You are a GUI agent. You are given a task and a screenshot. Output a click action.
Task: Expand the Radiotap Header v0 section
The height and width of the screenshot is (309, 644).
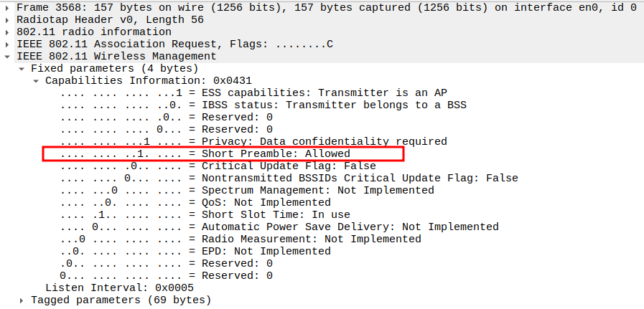8,20
